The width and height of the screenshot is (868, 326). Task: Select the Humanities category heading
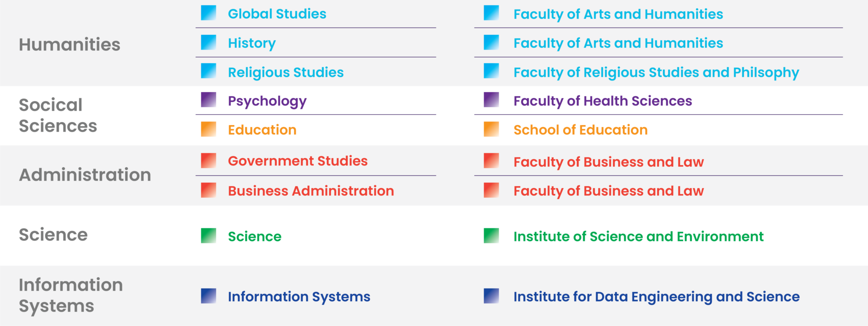(70, 44)
